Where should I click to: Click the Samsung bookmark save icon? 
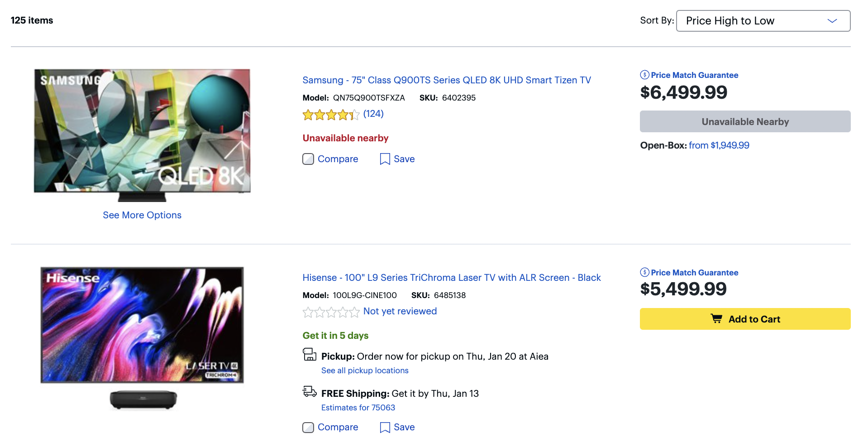[x=385, y=159]
